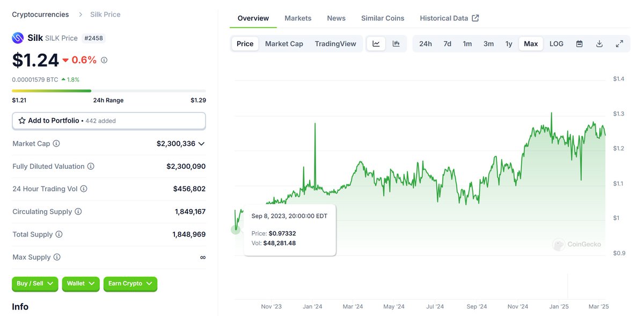
Task: Set chart range to 7d
Action: click(x=447, y=44)
